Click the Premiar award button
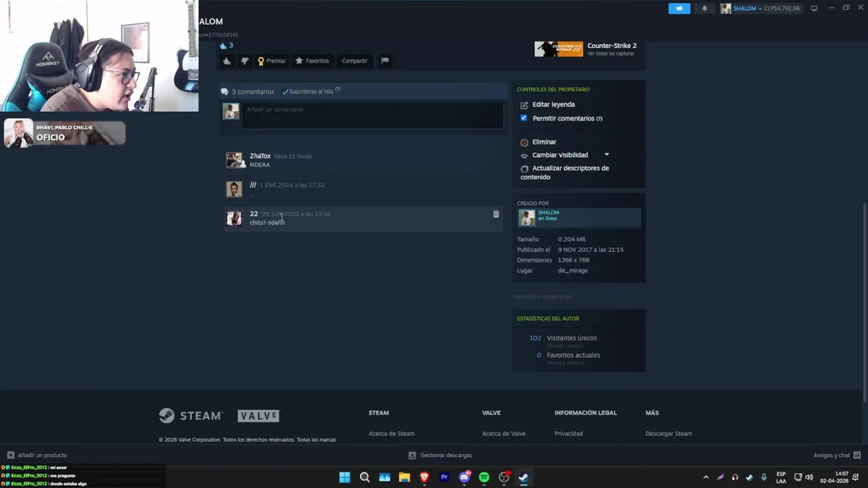The height and width of the screenshot is (488, 868). pos(272,61)
